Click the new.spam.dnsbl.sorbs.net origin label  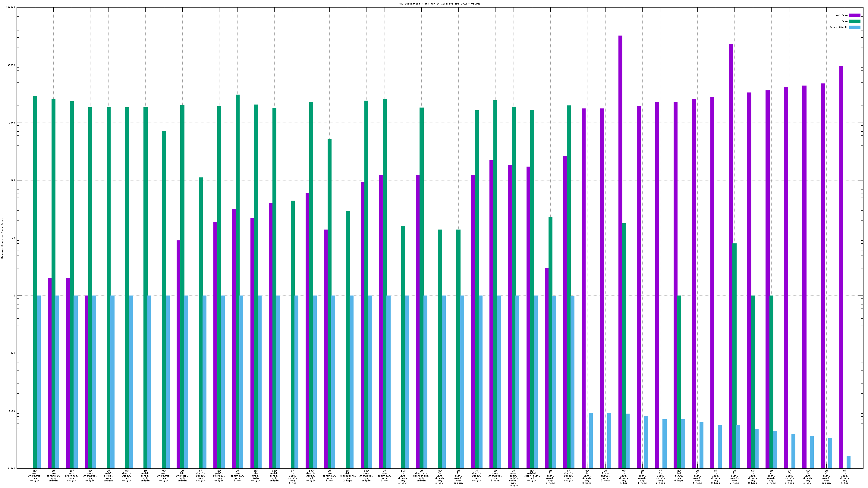pos(513,478)
